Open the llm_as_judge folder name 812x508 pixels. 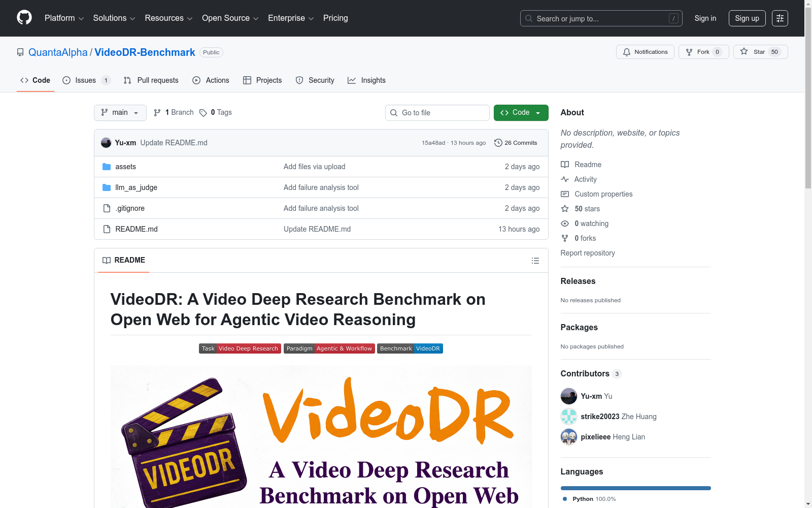(x=136, y=187)
